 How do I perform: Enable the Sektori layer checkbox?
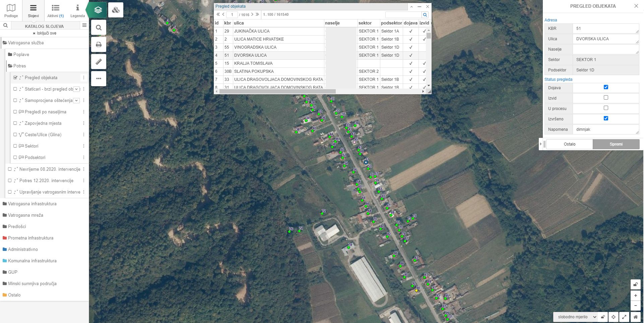15,146
